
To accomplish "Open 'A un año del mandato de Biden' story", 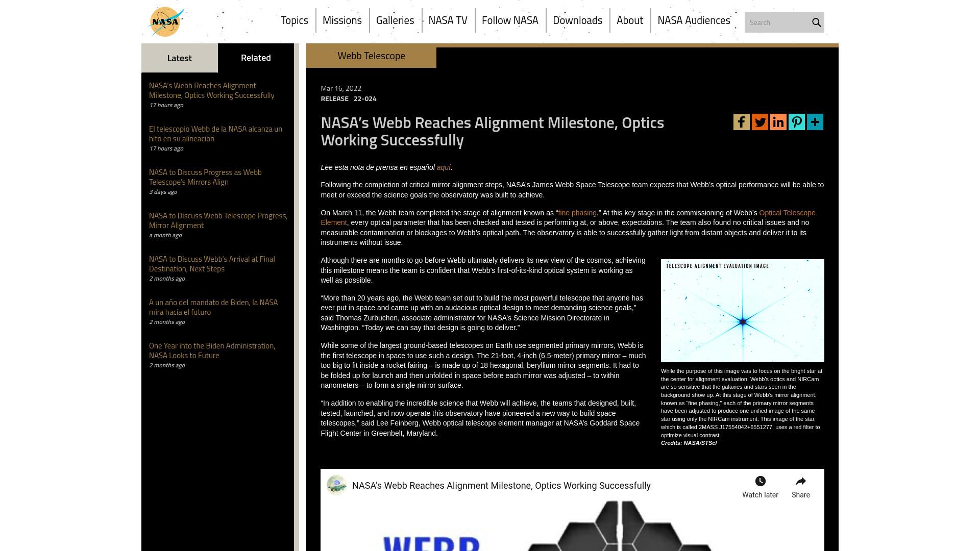I will coord(213,307).
